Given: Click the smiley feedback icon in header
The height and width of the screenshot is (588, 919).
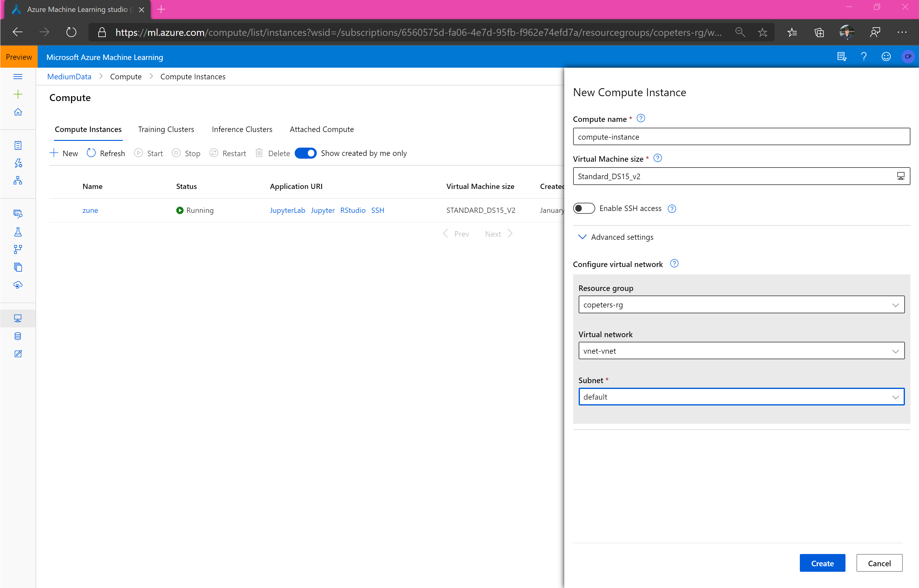Looking at the screenshot, I should (x=886, y=57).
